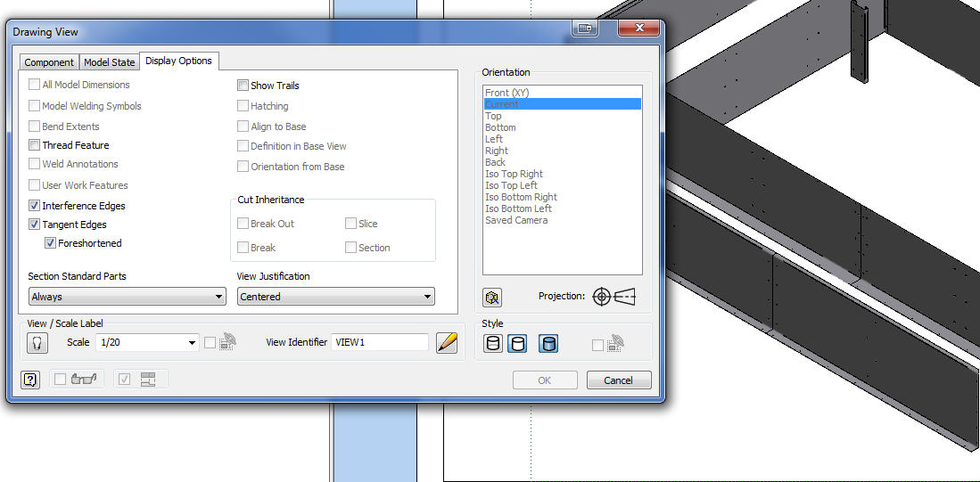The height and width of the screenshot is (482, 980).
Task: Toggle the Break checkbox
Action: [x=243, y=248]
